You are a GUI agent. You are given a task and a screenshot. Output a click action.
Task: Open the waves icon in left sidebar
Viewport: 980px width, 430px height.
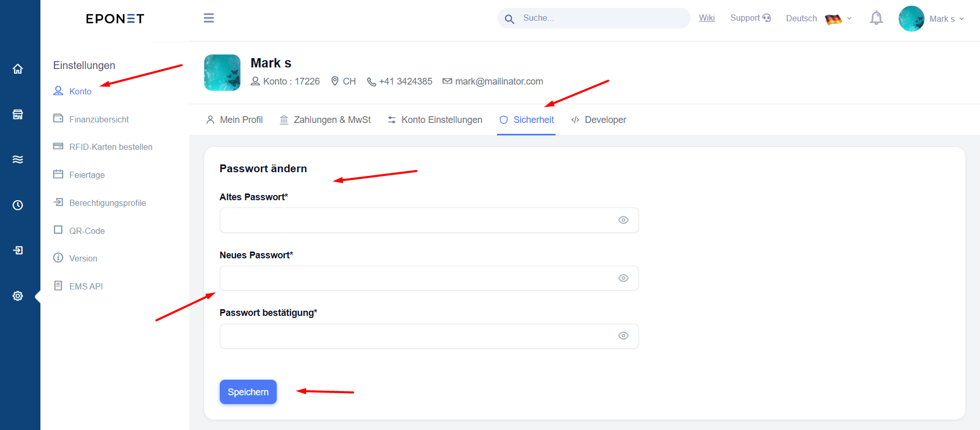(x=18, y=159)
